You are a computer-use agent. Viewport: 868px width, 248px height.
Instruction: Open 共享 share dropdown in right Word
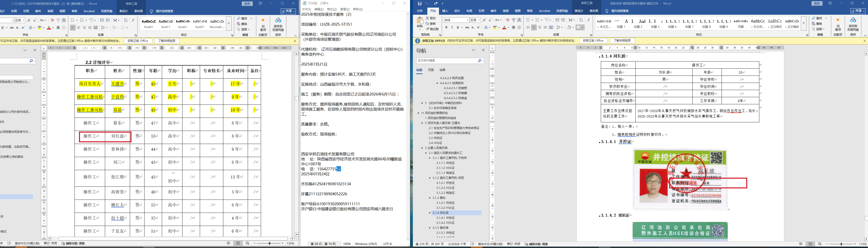coord(858,11)
